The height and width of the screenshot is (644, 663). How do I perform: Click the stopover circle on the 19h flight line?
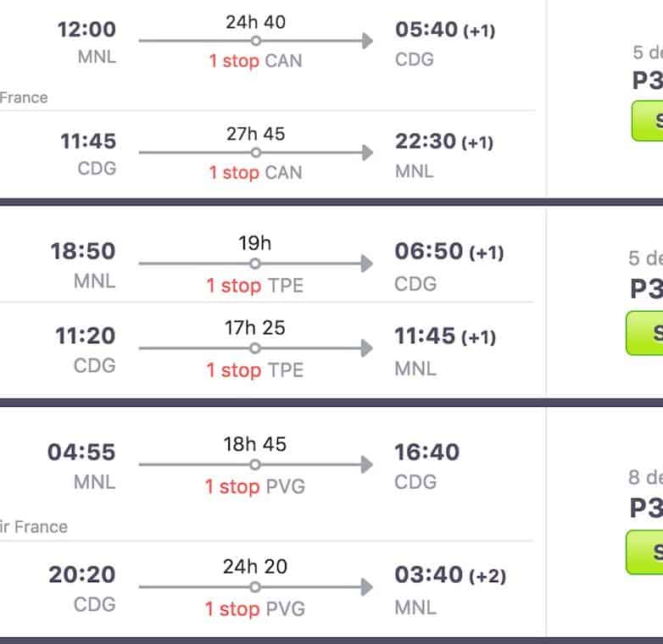tap(255, 264)
